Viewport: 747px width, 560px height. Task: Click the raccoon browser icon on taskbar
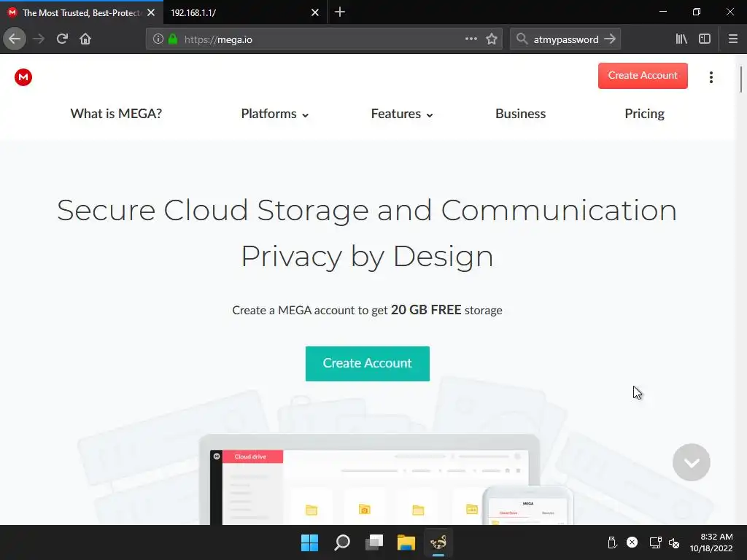(x=438, y=542)
